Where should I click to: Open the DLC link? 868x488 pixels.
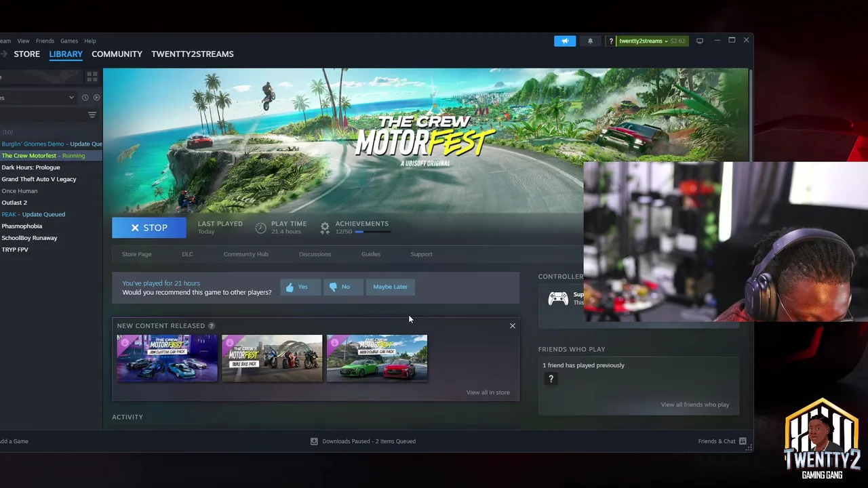pos(187,254)
